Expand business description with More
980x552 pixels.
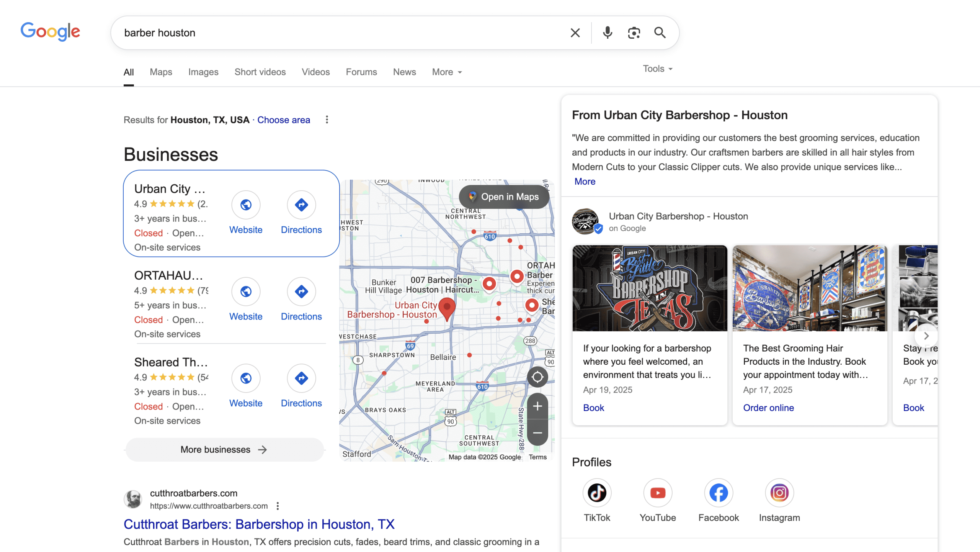point(585,182)
